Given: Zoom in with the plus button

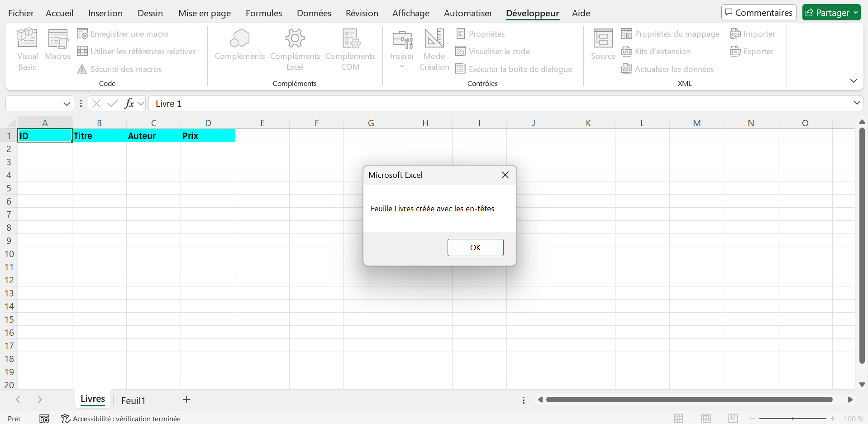Looking at the screenshot, I should pos(832,419).
